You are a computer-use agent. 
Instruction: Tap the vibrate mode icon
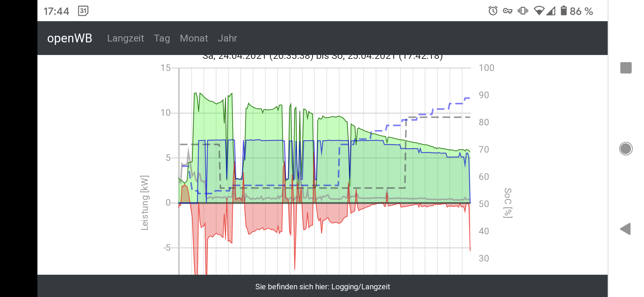[523, 11]
